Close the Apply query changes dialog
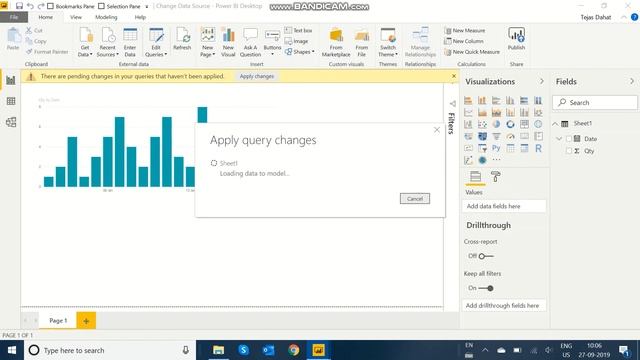Image resolution: width=640 pixels, height=360 pixels. 437,130
